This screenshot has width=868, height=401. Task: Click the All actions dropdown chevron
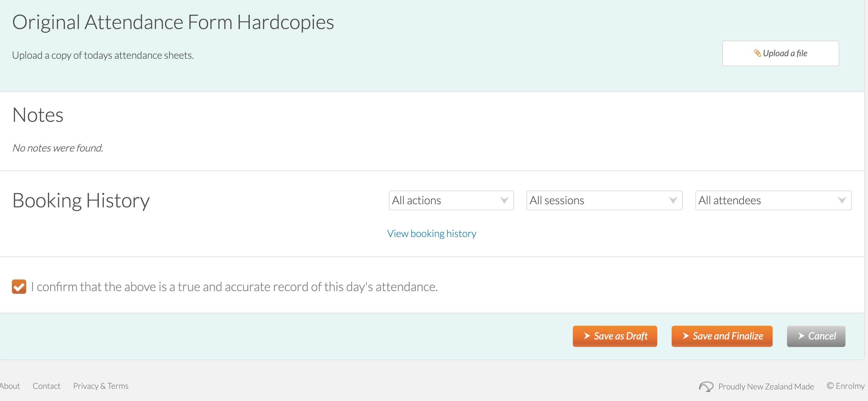click(x=504, y=200)
